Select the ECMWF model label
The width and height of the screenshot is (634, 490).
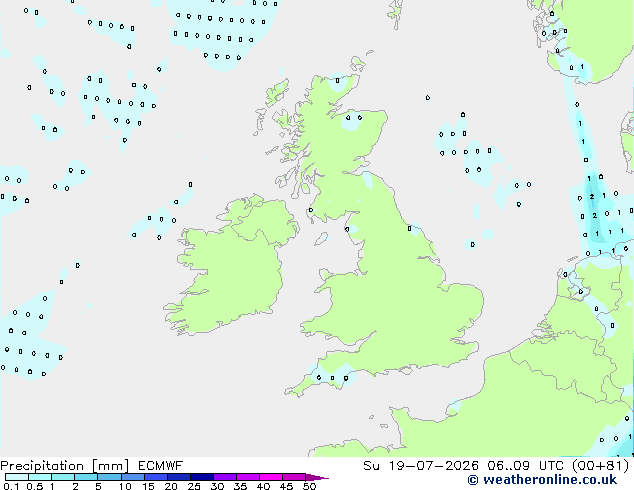coord(161,466)
